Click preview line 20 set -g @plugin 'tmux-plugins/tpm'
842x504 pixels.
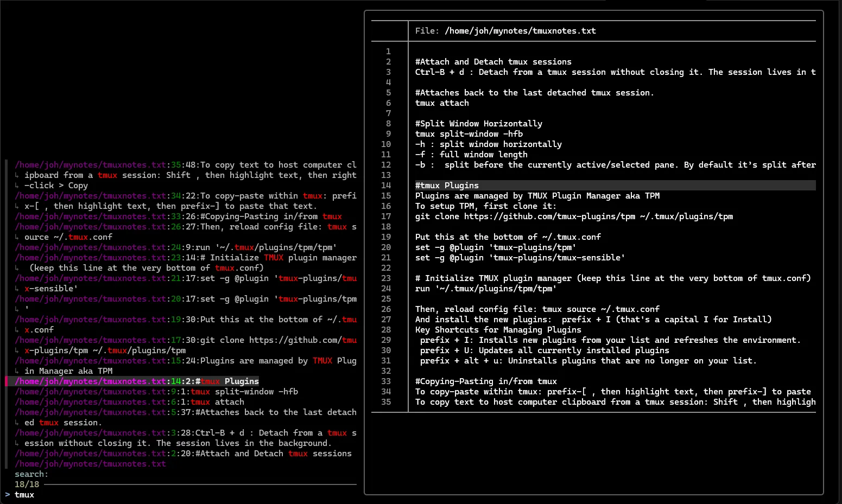pos(496,247)
